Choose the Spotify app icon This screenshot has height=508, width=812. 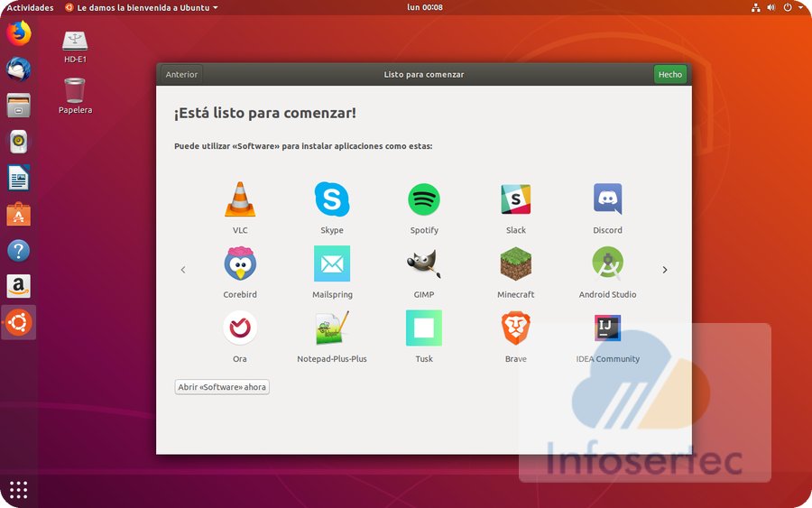coord(424,199)
